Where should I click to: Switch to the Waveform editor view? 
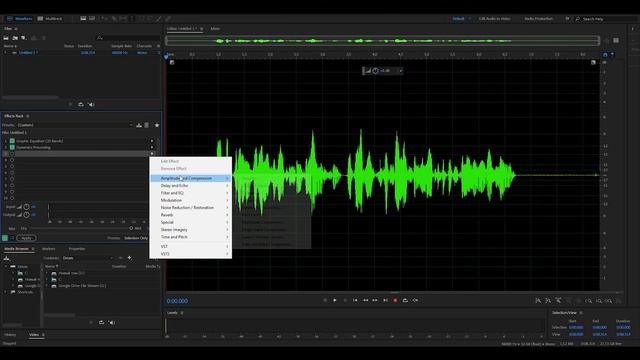coord(20,19)
